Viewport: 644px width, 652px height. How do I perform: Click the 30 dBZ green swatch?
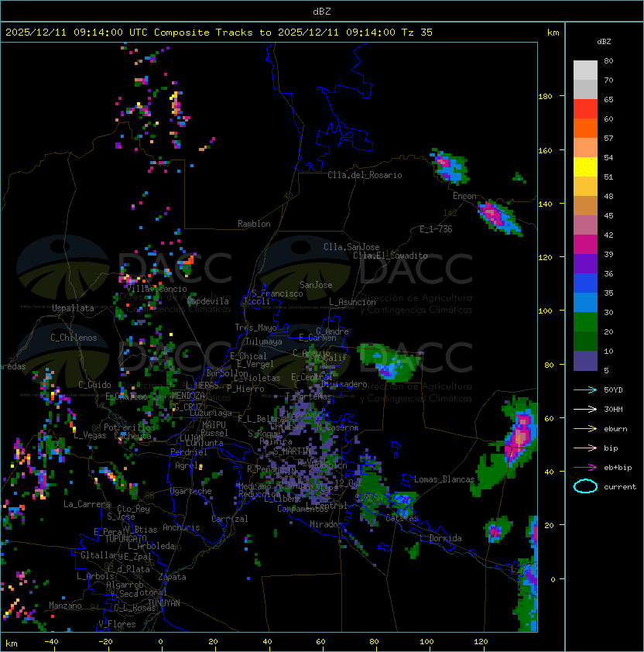(585, 322)
